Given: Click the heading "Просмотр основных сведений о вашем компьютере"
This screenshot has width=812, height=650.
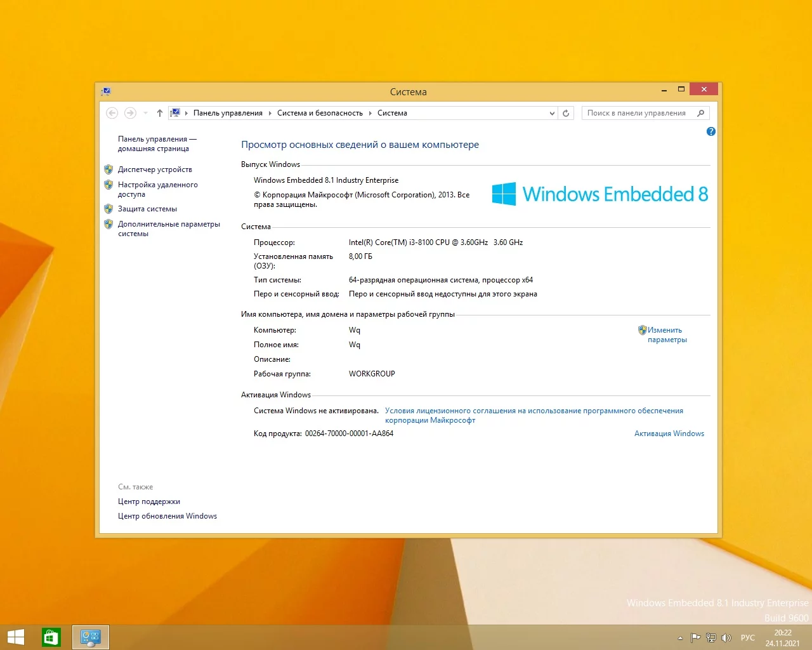Looking at the screenshot, I should point(360,145).
